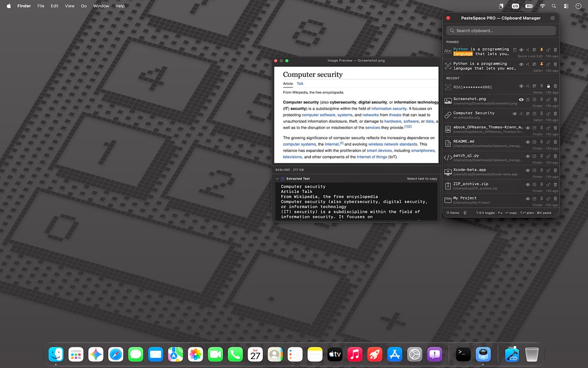The height and width of the screenshot is (368, 588).
Task: Pin the patch_ql.py entry
Action: pyautogui.click(x=541, y=156)
